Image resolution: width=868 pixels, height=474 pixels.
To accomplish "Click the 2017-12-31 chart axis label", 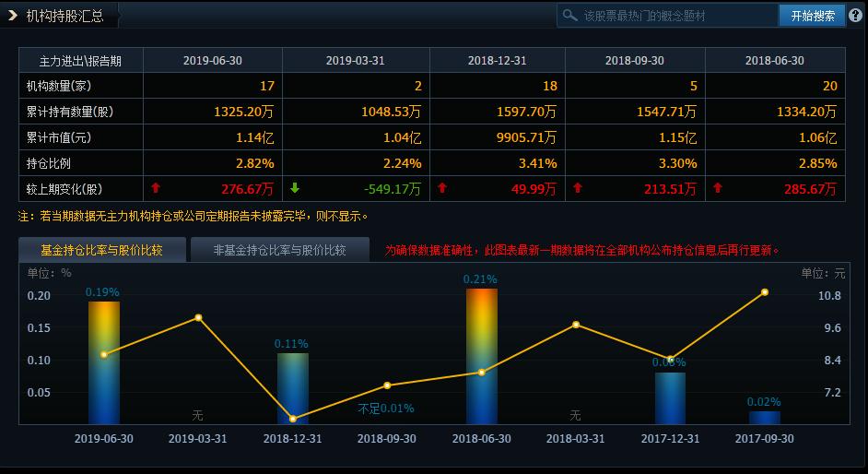I will click(x=670, y=439).
